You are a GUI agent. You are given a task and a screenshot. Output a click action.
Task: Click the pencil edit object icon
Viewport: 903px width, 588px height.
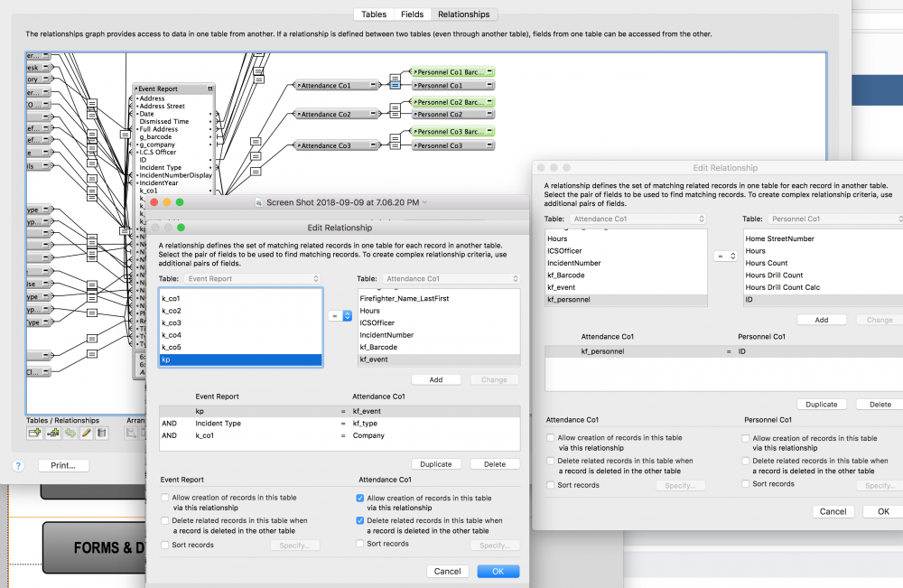coord(87,433)
